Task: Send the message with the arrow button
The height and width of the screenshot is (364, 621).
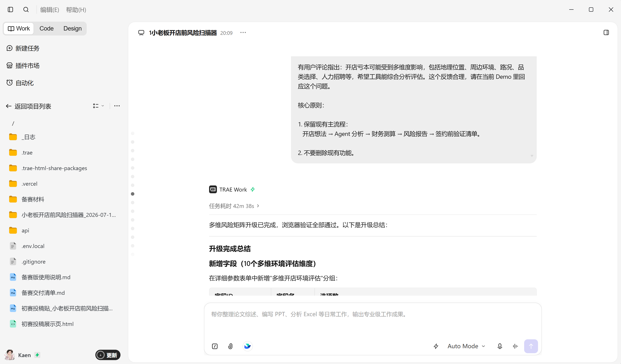Action: pyautogui.click(x=531, y=346)
